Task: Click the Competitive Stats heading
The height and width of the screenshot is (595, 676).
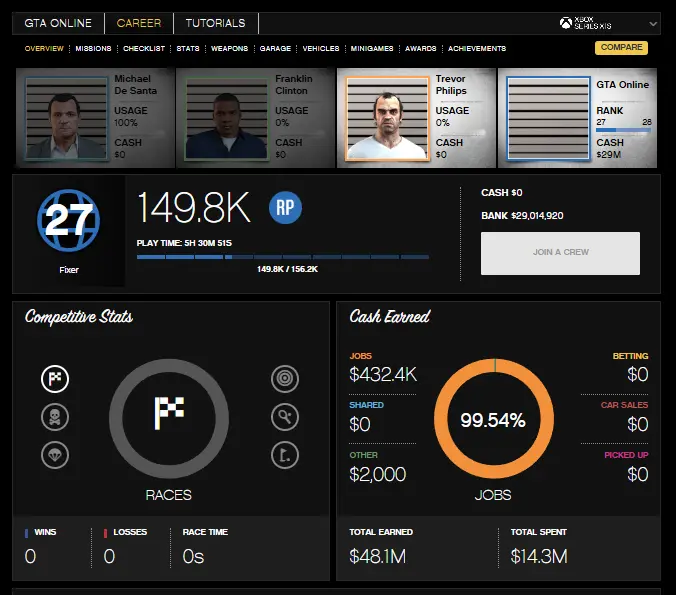Action: [x=79, y=317]
